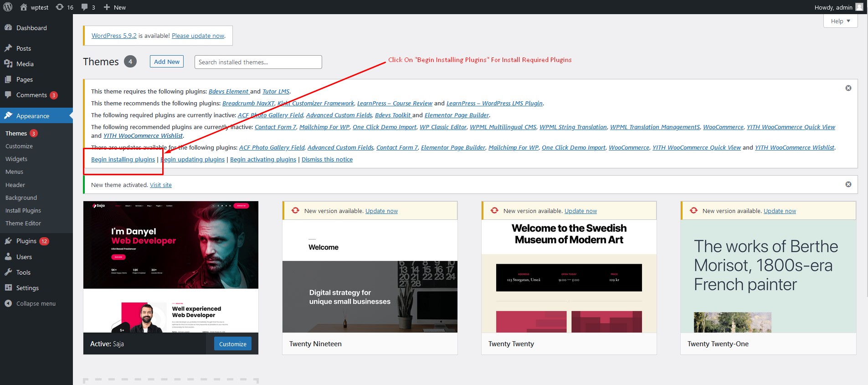
Task: Open the Bdevs Element plugin link
Action: 228,91
